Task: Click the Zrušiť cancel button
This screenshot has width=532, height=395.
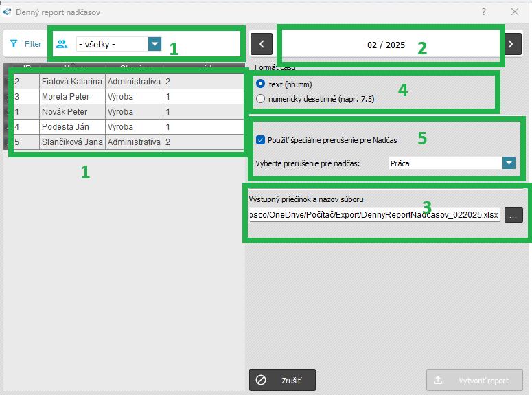Action: (282, 380)
